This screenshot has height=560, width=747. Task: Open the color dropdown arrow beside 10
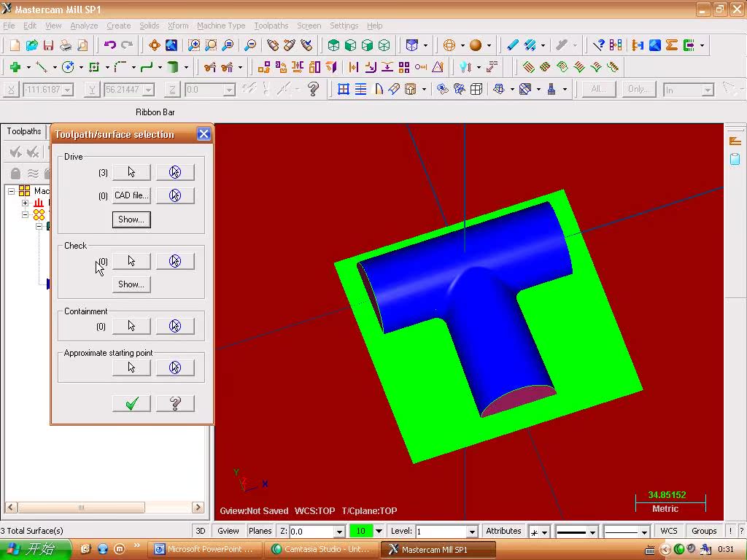[x=379, y=531]
